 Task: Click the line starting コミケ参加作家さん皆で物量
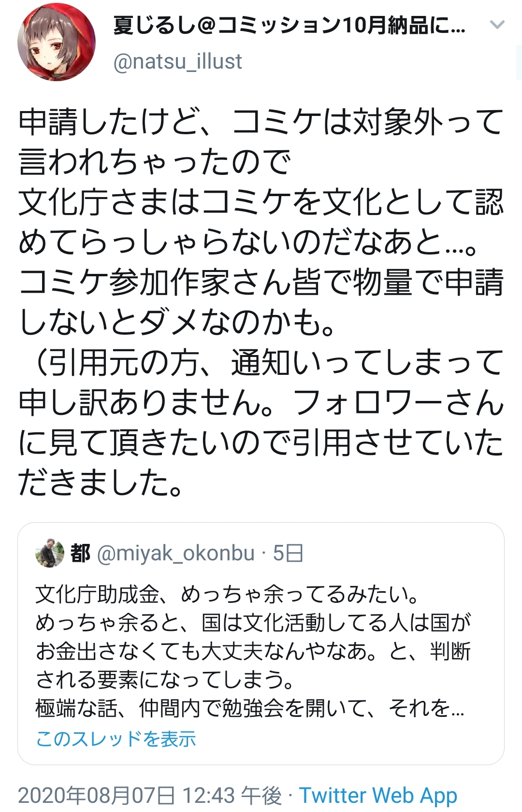click(261, 282)
